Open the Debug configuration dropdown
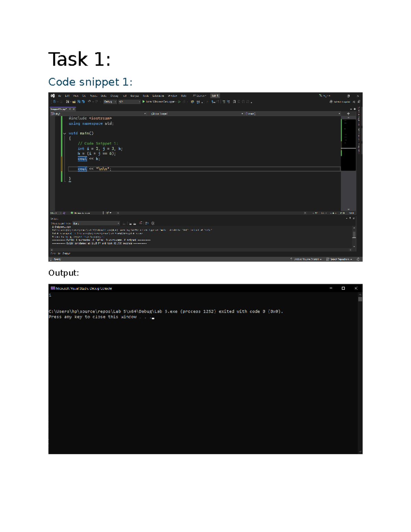Screen dimensions: 411x532 [x=110, y=102]
